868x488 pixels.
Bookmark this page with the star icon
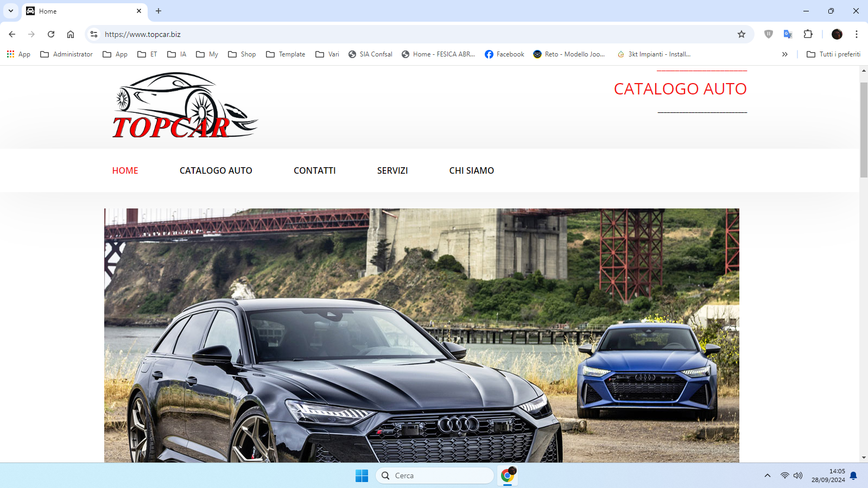point(742,34)
